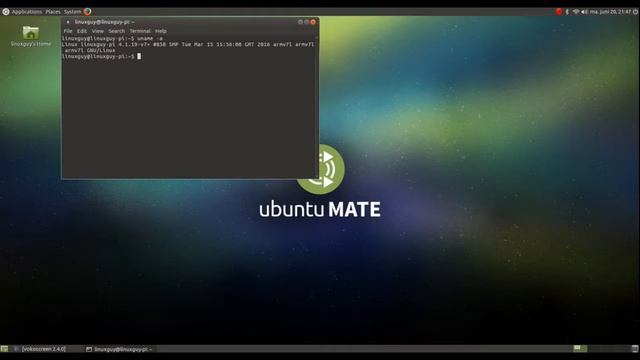Image resolution: width=640 pixels, height=360 pixels.
Task: Click the red vokoscreen recording tray icon
Action: click(559, 12)
